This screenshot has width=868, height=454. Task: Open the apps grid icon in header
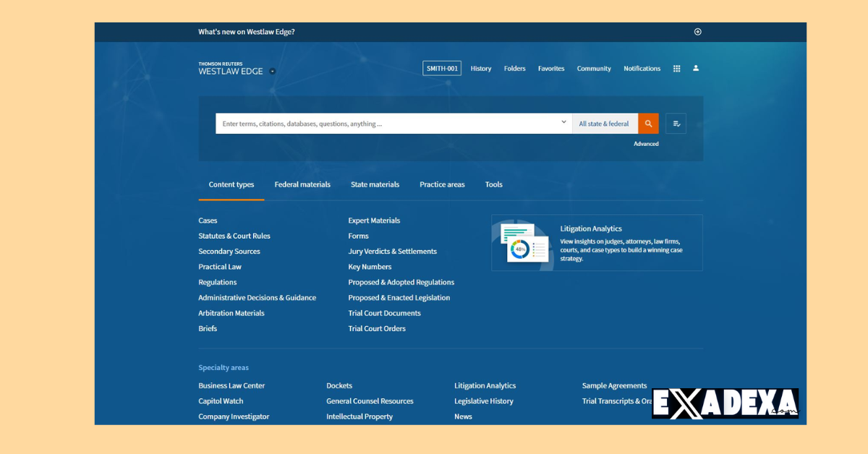coord(676,68)
